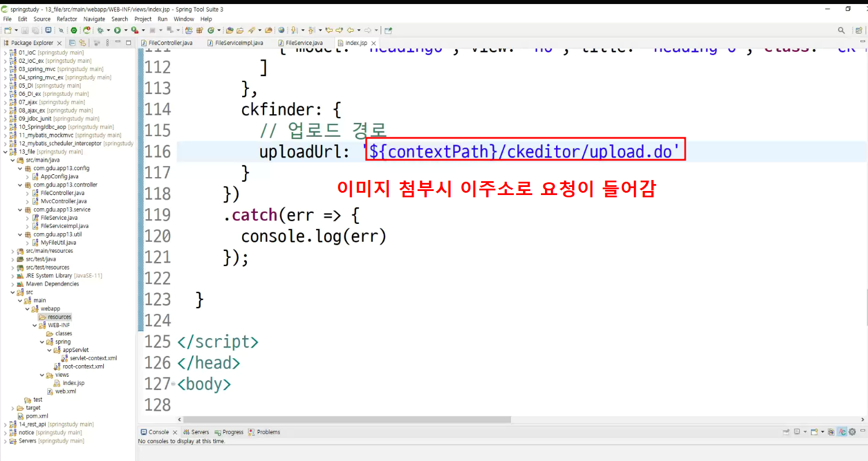The image size is (868, 461).
Task: Click the green Run play icon
Action: tap(117, 30)
